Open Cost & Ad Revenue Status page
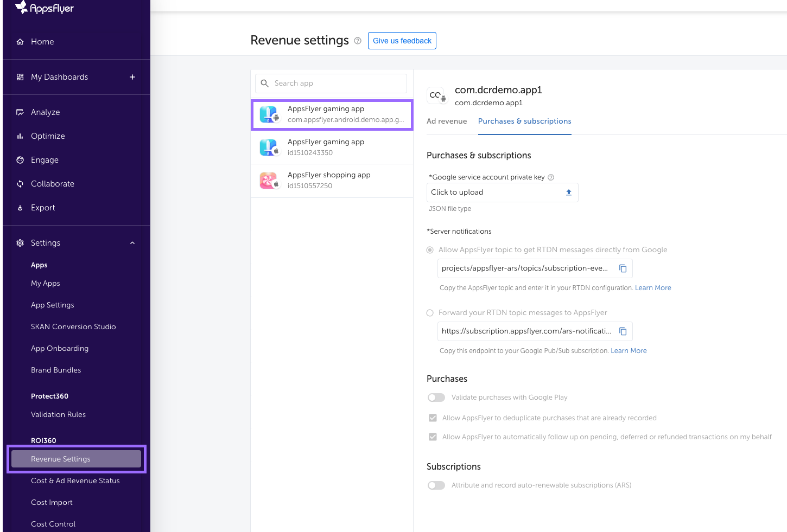Viewport: 787px width, 532px height. 75,481
